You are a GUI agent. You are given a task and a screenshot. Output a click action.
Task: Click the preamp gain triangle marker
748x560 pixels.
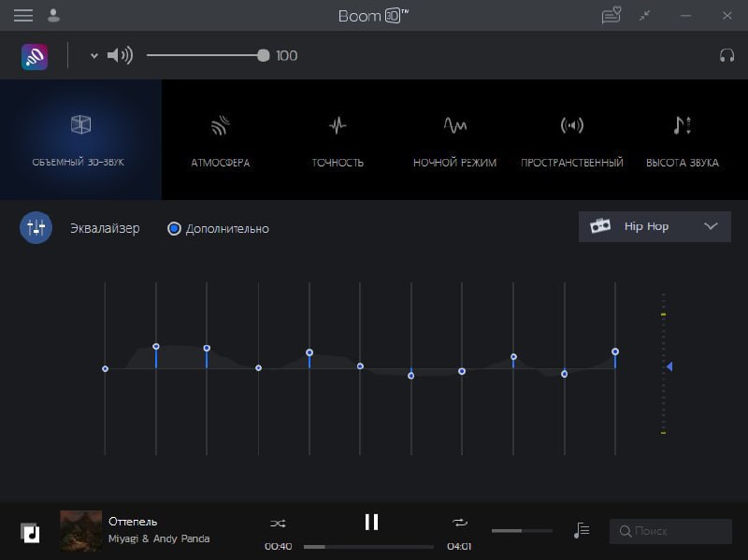point(669,366)
